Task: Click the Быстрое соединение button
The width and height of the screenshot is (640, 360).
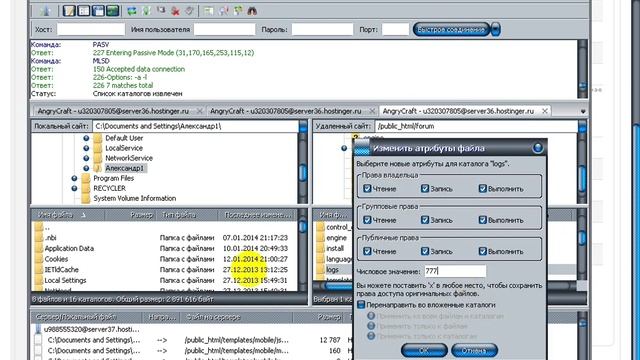Action: 451,29
